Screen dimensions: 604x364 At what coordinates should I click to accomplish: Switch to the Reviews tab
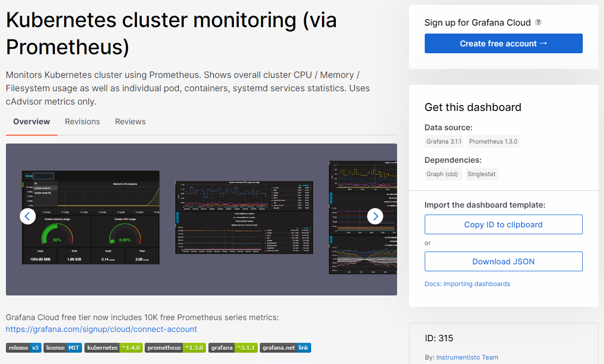[130, 122]
